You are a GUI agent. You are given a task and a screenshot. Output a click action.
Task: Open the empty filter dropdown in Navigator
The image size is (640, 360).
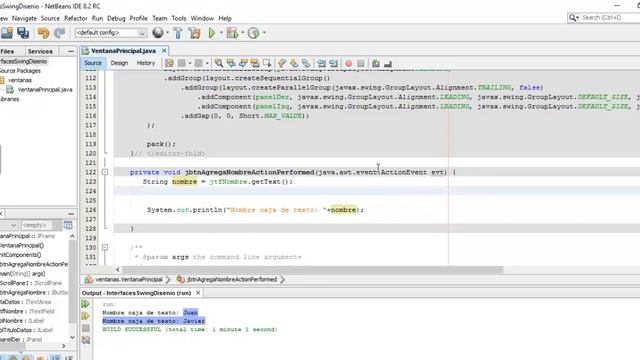tap(40, 225)
